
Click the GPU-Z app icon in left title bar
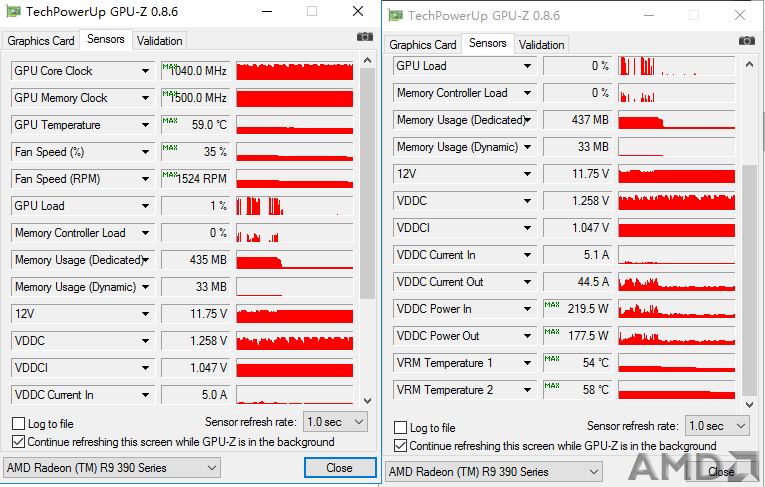13,11
